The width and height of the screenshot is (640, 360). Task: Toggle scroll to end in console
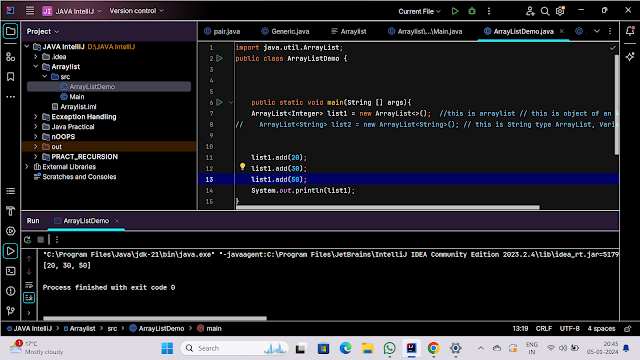(x=29, y=298)
